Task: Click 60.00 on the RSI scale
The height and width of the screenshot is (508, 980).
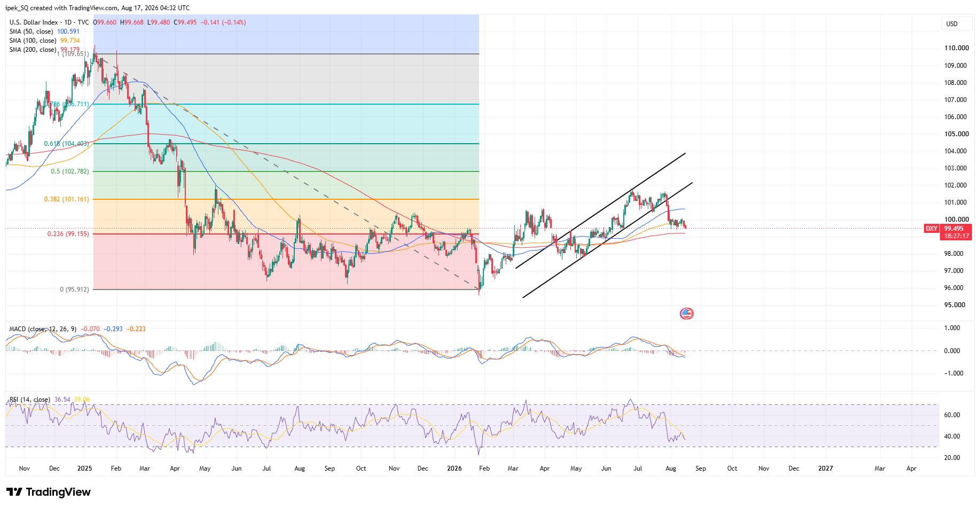Action: (x=952, y=415)
